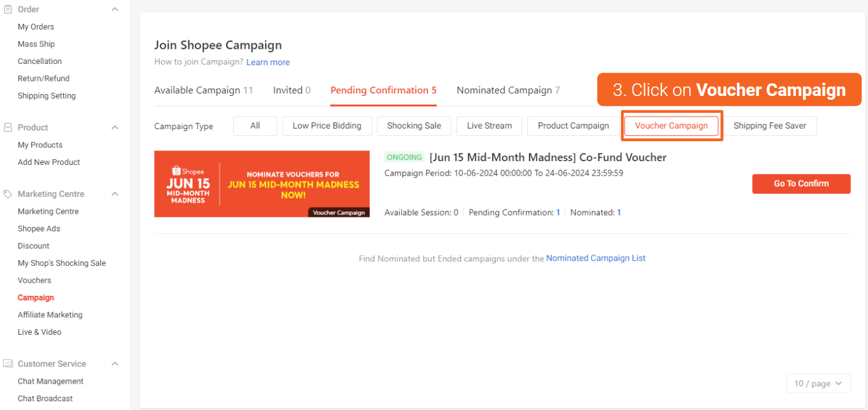This screenshot has height=410, width=868.
Task: Click the Available Session: 0 text
Action: 421,213
